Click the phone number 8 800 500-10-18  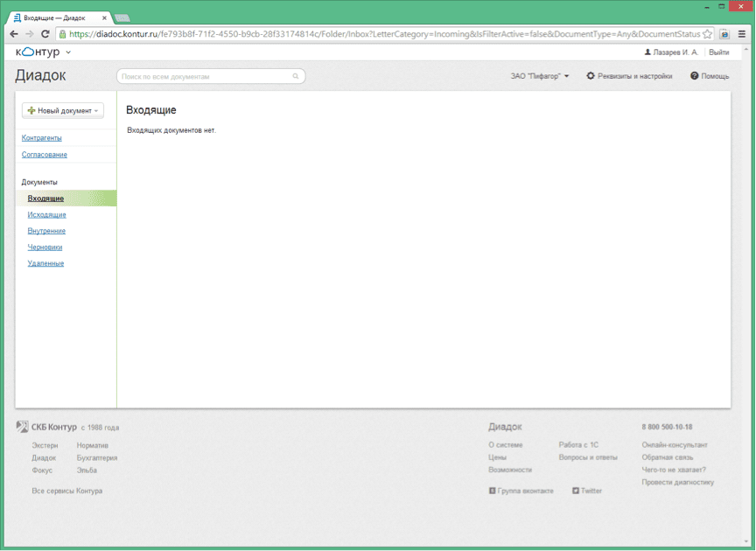(x=667, y=427)
